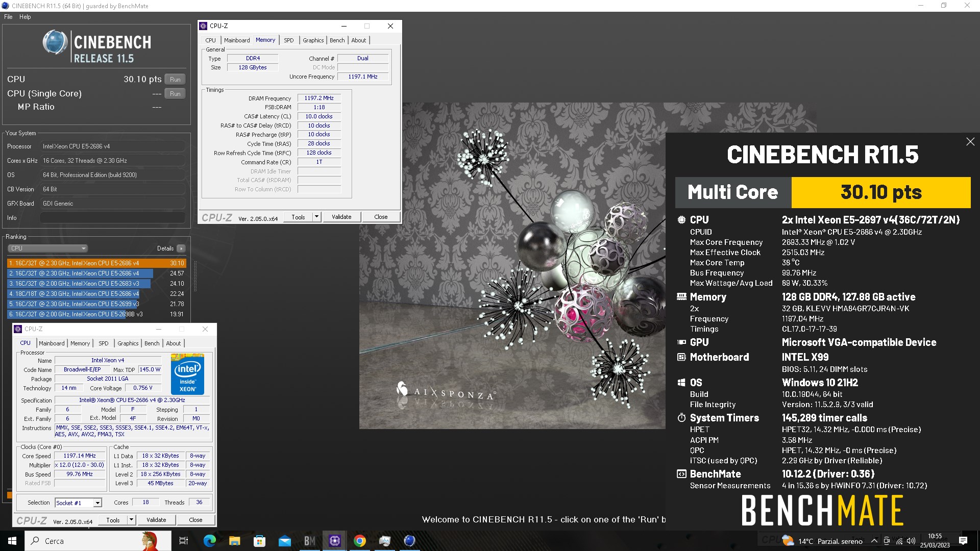Viewport: 980px width, 551px height.
Task: Open the Windows Start menu
Action: point(12,541)
